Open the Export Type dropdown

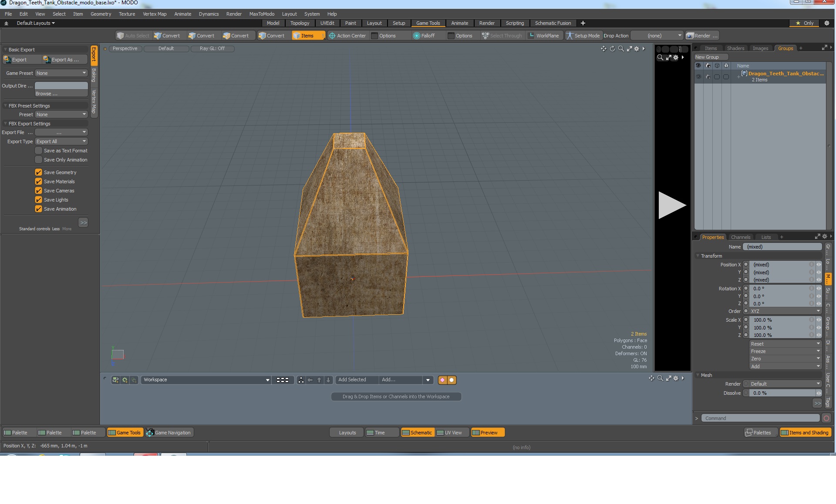61,141
